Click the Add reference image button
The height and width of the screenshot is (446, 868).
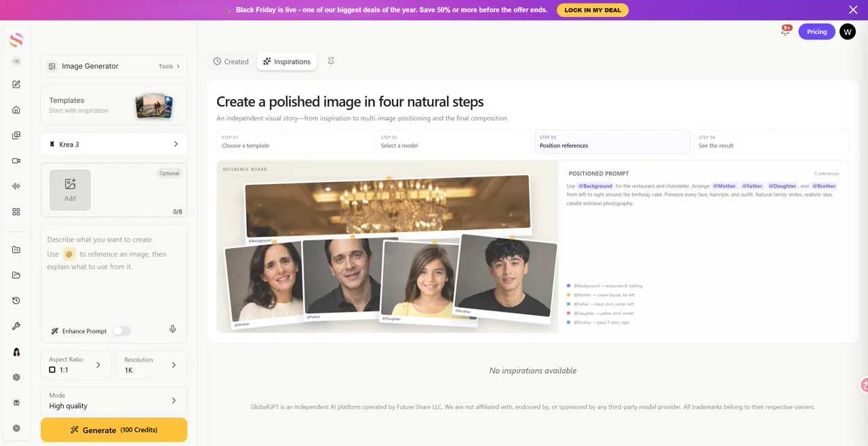coord(70,189)
